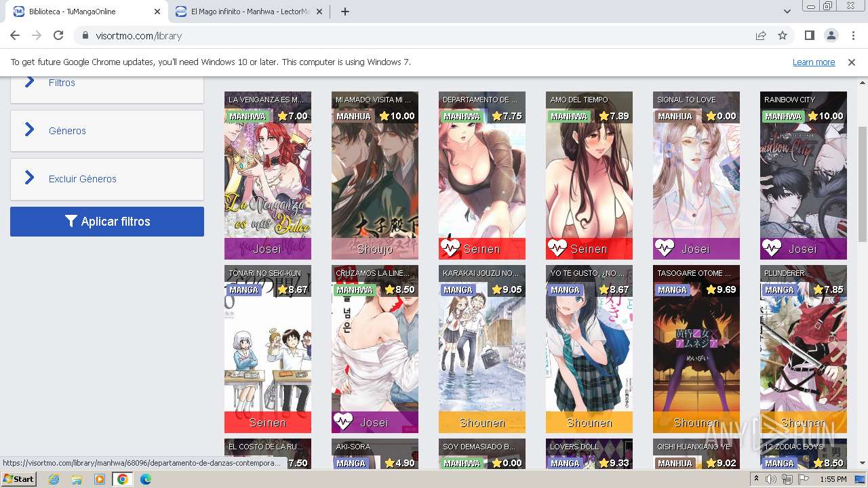Open Chrome three-dot menu

852,35
